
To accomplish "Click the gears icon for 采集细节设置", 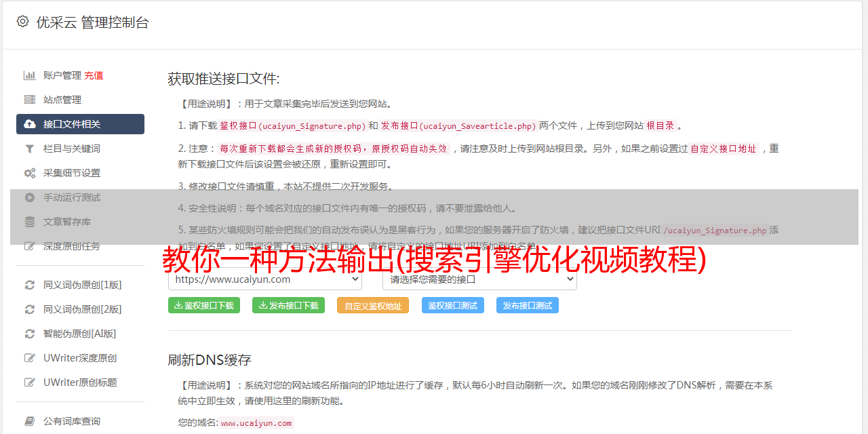I will click(x=30, y=173).
